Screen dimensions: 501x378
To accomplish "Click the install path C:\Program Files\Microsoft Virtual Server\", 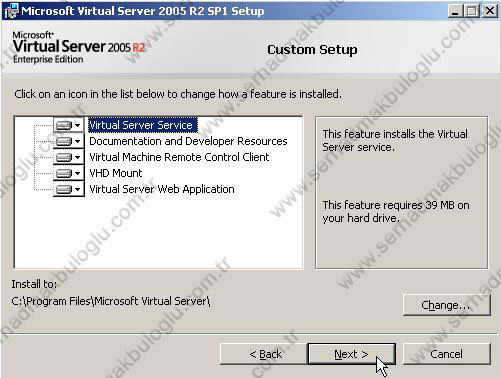I will tap(111, 301).
